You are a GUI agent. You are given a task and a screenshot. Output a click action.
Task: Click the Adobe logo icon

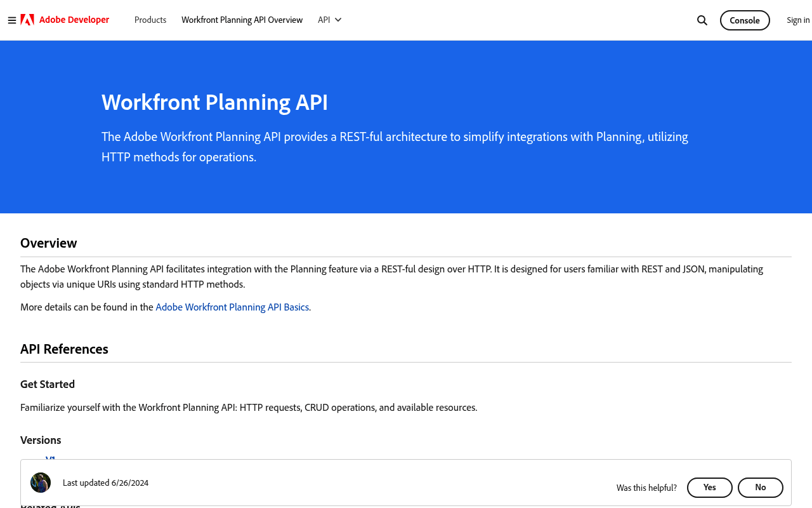(x=27, y=20)
